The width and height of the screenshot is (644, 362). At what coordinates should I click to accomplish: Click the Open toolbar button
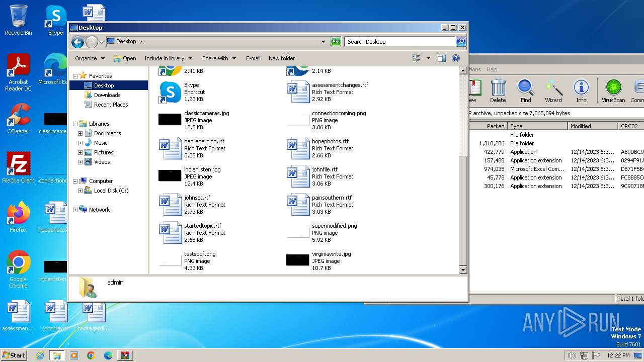[x=125, y=58]
